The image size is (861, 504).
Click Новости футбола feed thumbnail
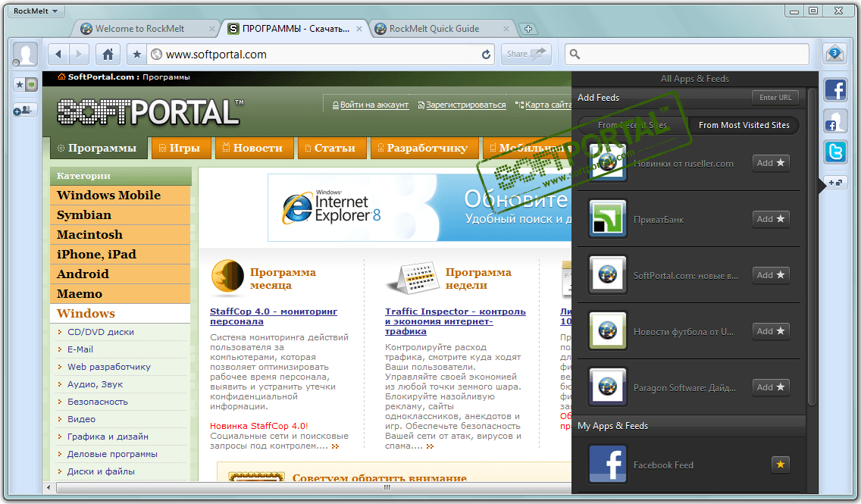coord(607,330)
